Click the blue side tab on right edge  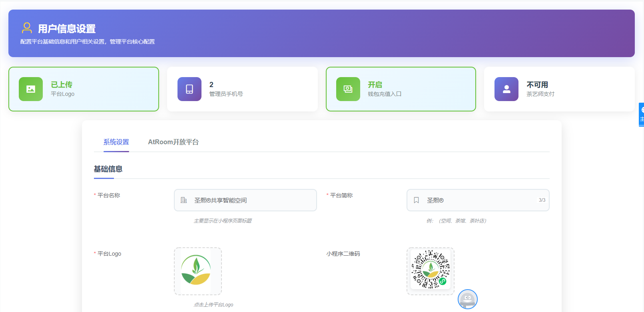(641, 115)
